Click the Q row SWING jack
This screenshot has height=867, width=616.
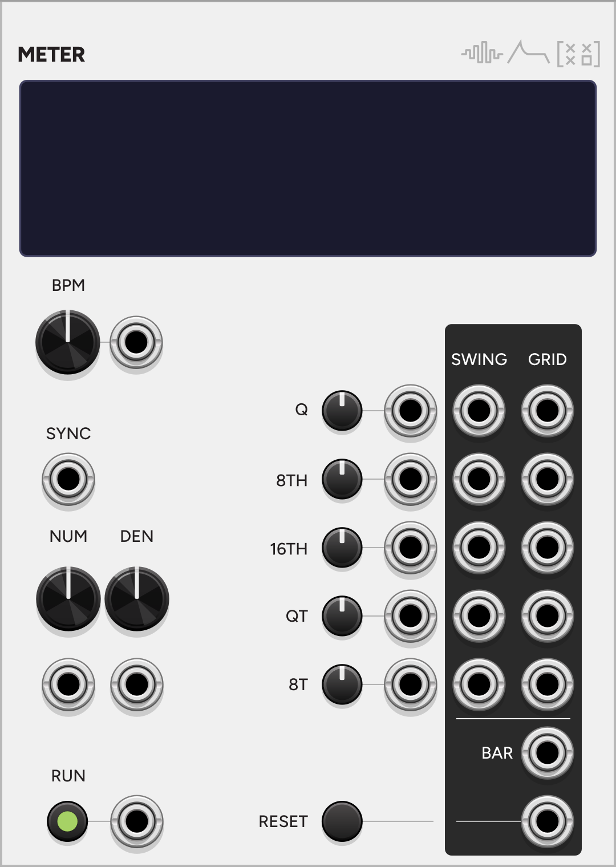[x=479, y=411]
